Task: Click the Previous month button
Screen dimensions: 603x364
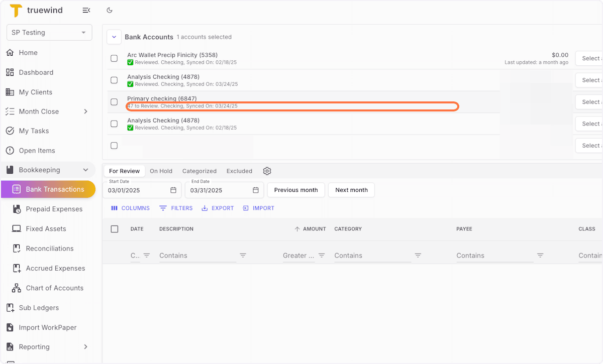Action: point(295,190)
